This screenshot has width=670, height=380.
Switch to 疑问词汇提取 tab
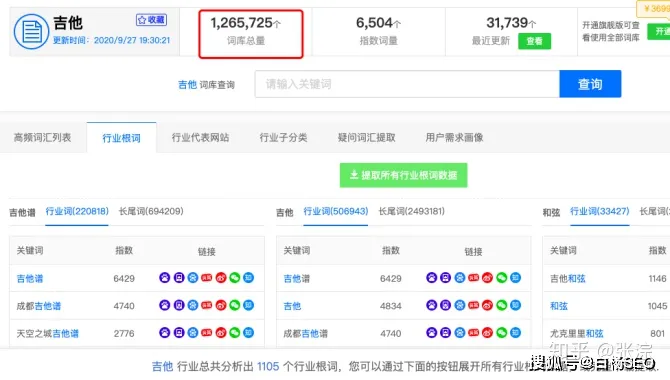click(367, 138)
